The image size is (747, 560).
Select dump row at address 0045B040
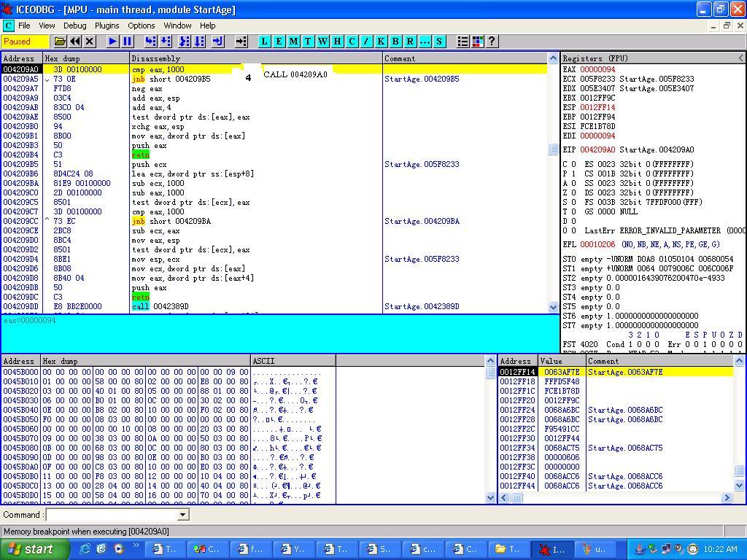[x=169, y=410]
